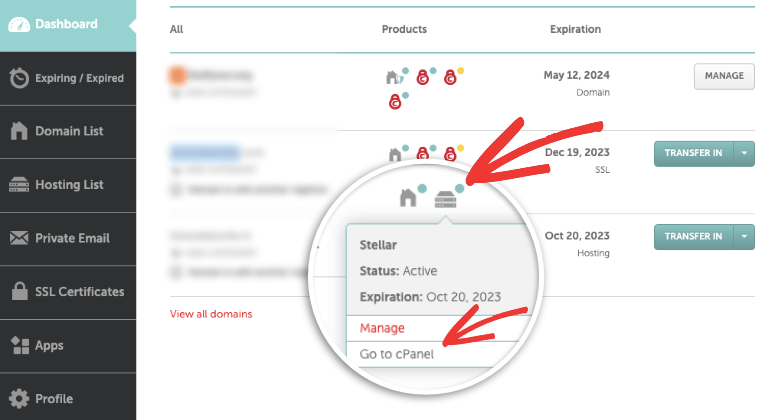This screenshot has height=420, width=775.
Task: Click domain house icon in May 12 row
Action: pos(392,77)
